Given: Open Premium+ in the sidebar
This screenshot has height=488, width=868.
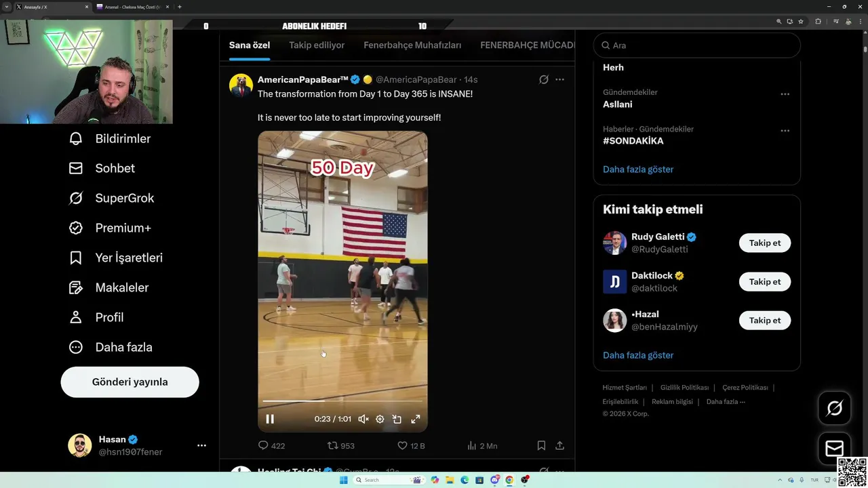Looking at the screenshot, I should [x=110, y=228].
